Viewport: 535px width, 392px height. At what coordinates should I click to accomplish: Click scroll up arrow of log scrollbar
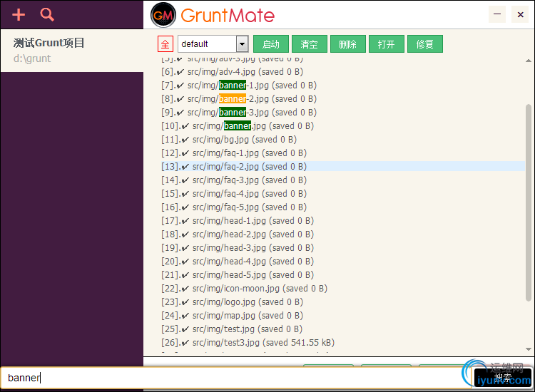529,61
